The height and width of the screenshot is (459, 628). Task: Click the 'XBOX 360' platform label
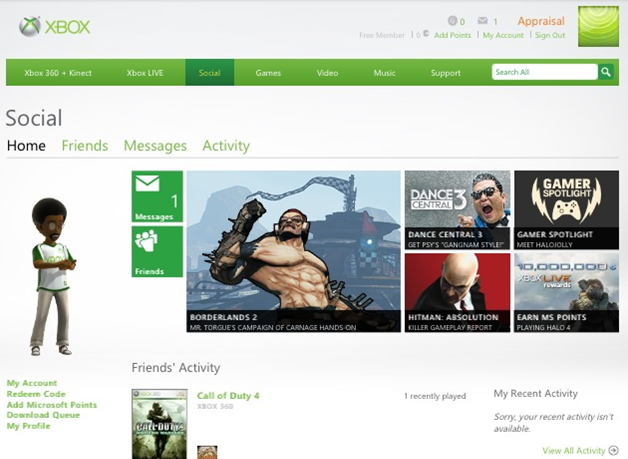click(215, 407)
